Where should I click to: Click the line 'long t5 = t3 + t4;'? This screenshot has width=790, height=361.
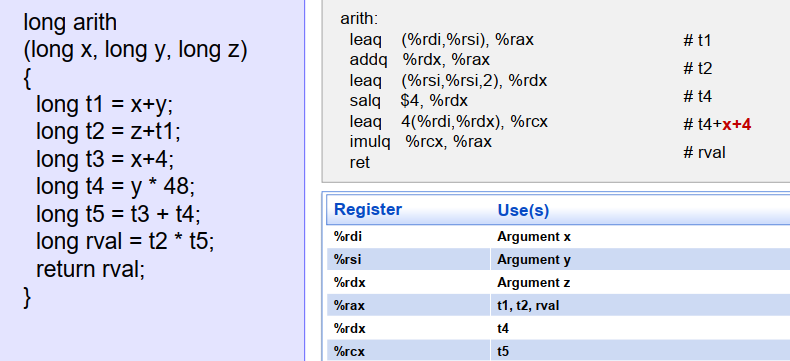[118, 214]
